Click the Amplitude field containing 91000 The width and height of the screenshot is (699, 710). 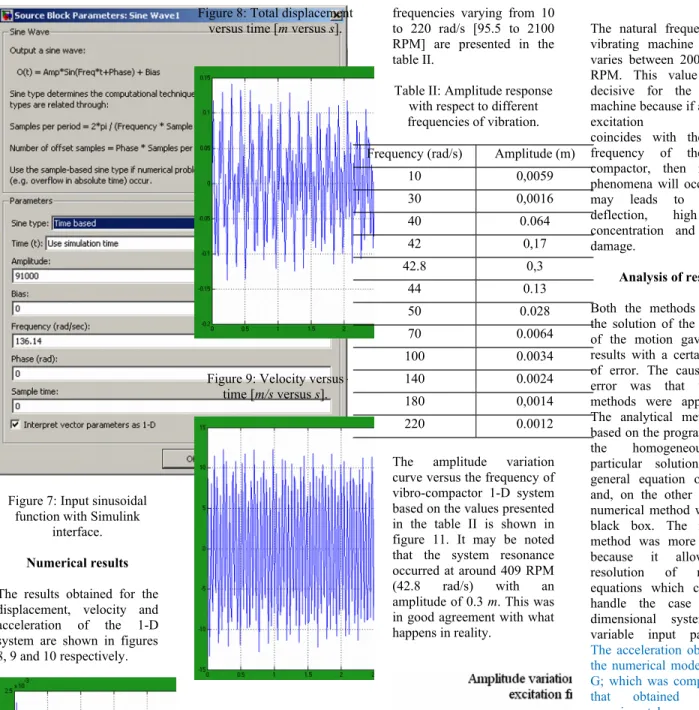[x=103, y=276]
